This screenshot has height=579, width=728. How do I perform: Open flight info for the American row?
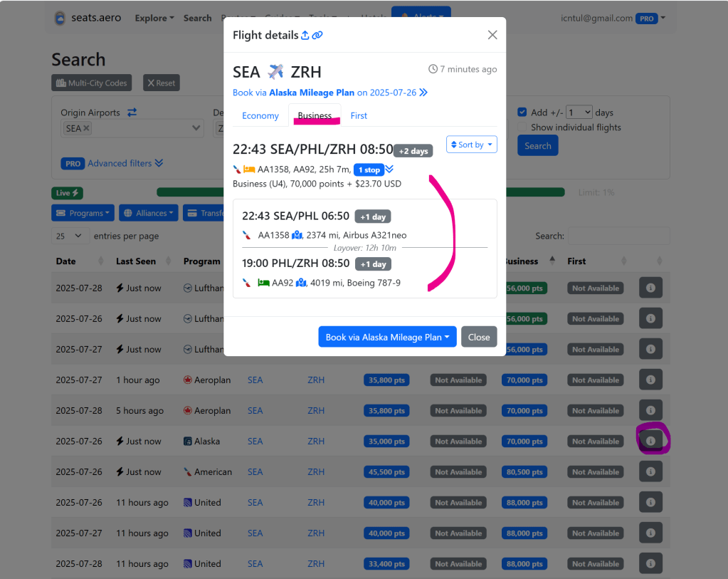coord(650,471)
